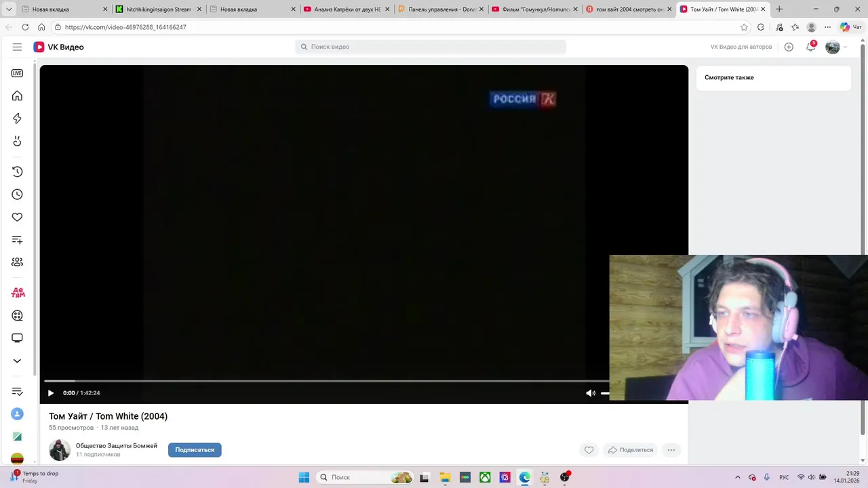Screen dimensions: 868x488
Task: Open the TV screen sidebar icon
Action: [17, 338]
